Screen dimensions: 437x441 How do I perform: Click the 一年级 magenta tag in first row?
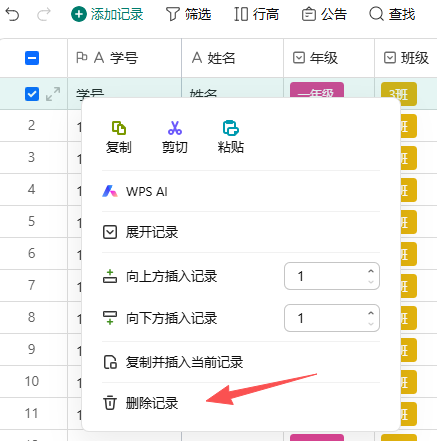(x=317, y=90)
